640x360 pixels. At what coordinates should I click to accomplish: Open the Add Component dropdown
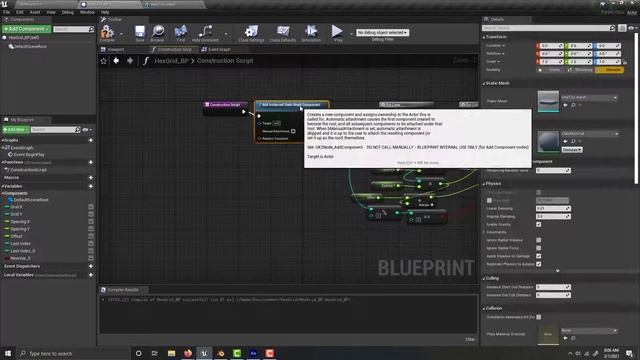[27, 29]
